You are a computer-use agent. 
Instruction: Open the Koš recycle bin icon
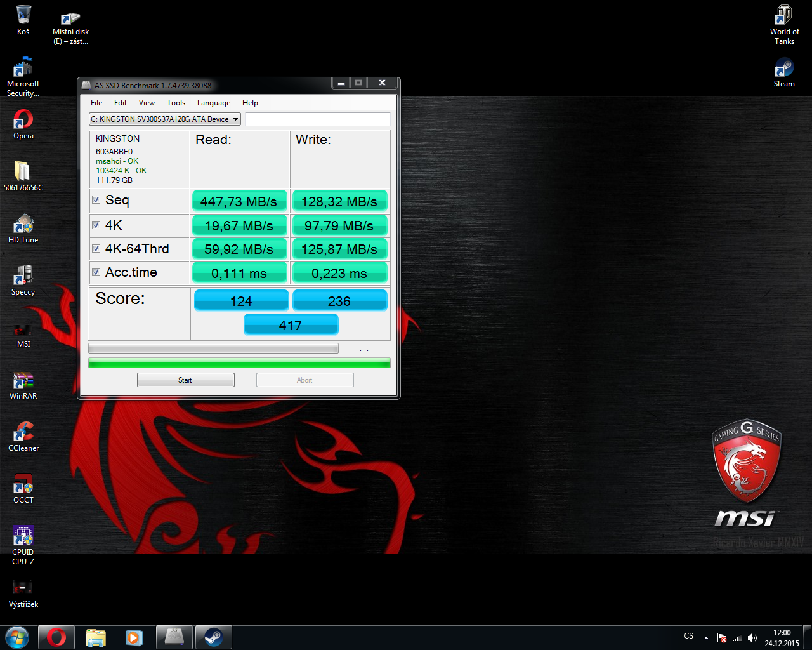click(23, 20)
